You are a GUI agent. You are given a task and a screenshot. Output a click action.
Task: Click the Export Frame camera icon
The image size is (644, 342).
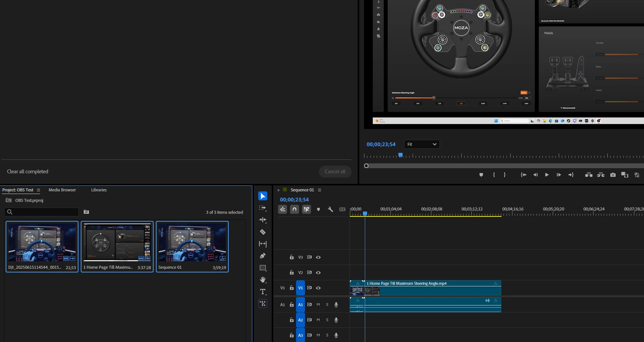click(613, 175)
